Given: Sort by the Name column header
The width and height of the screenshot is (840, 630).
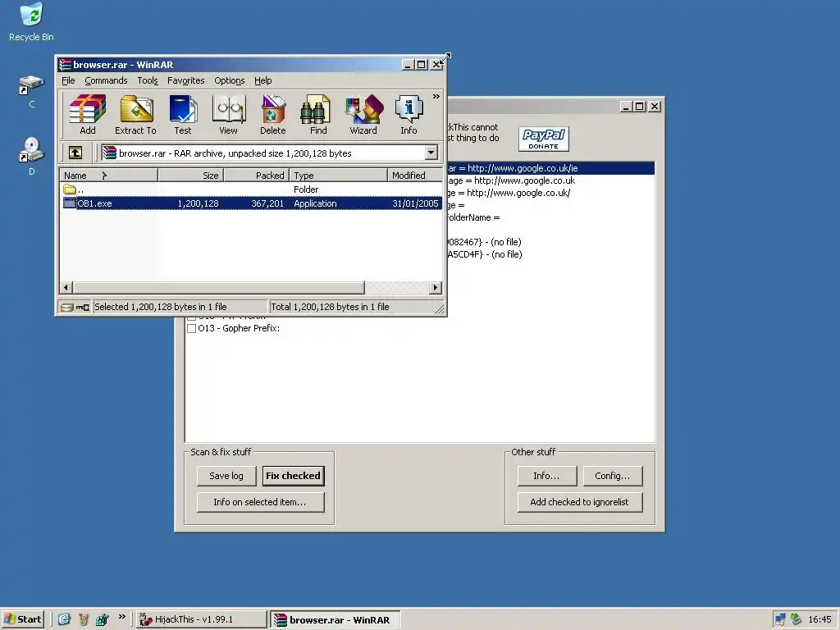Looking at the screenshot, I should [x=109, y=176].
